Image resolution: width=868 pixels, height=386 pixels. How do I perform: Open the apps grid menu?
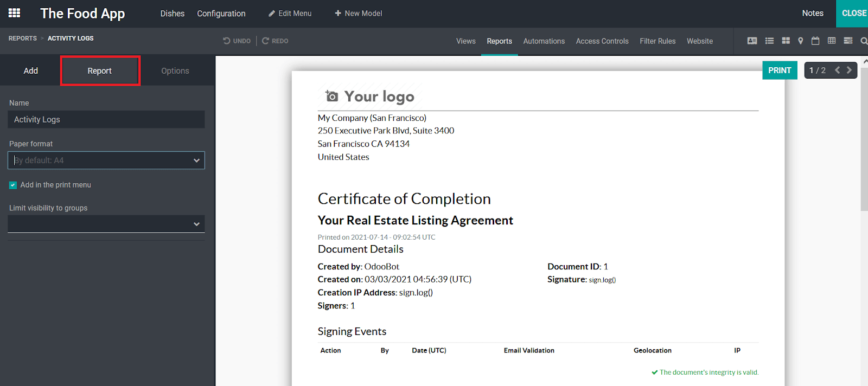pos(15,13)
